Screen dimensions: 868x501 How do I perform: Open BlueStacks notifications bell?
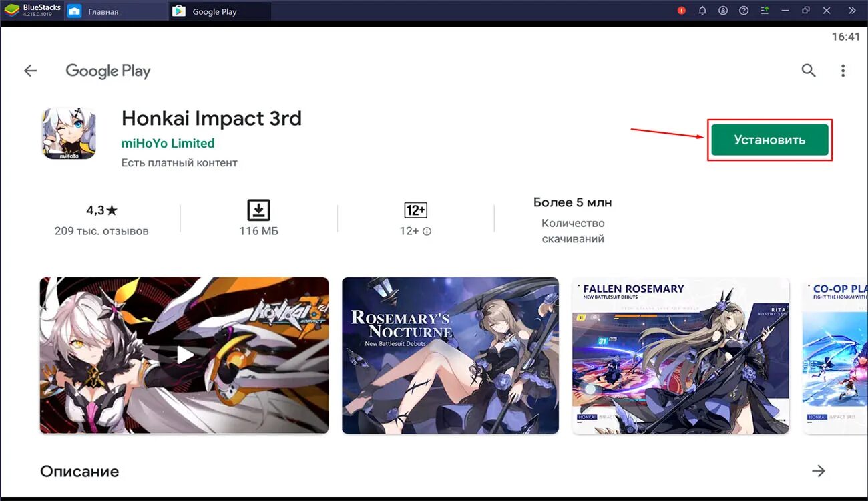(x=702, y=11)
